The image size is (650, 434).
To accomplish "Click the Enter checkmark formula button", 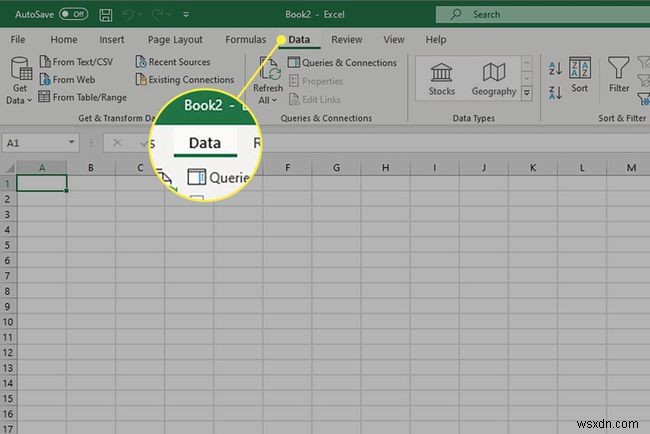I will [x=145, y=143].
